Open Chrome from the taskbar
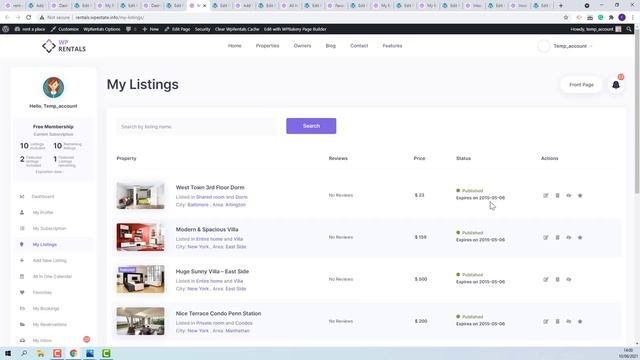The width and height of the screenshot is (640, 360). pos(73,353)
